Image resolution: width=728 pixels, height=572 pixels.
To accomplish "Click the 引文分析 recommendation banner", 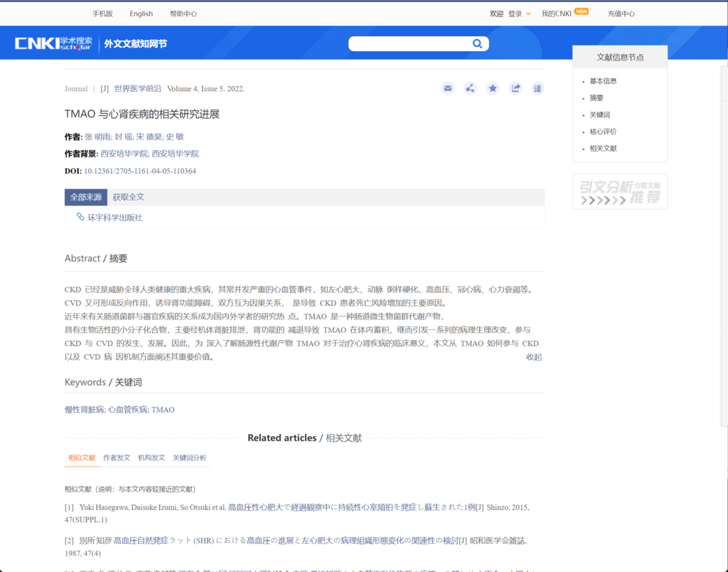I will click(x=619, y=191).
